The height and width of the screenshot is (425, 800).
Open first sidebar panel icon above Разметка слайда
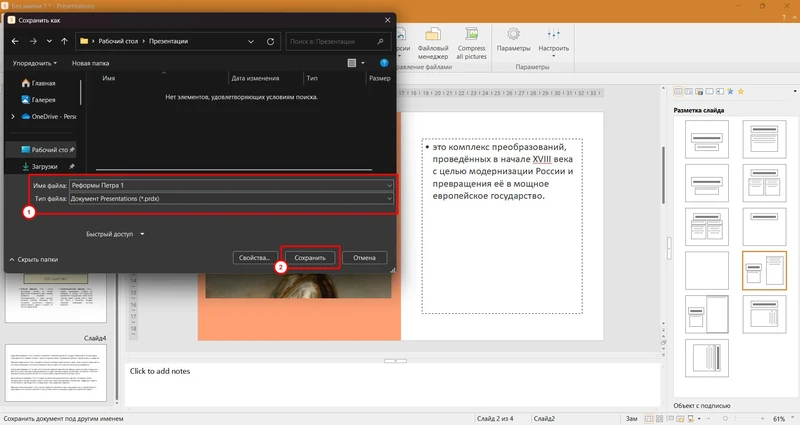click(678, 91)
